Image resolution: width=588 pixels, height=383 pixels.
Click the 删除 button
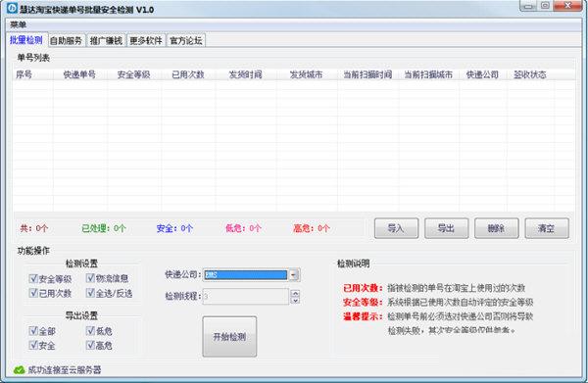tap(497, 228)
